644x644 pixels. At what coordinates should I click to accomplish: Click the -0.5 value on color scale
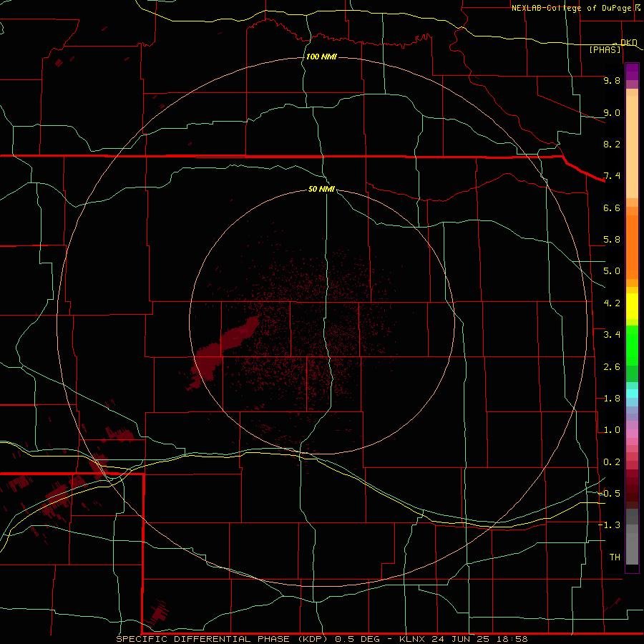click(610, 494)
